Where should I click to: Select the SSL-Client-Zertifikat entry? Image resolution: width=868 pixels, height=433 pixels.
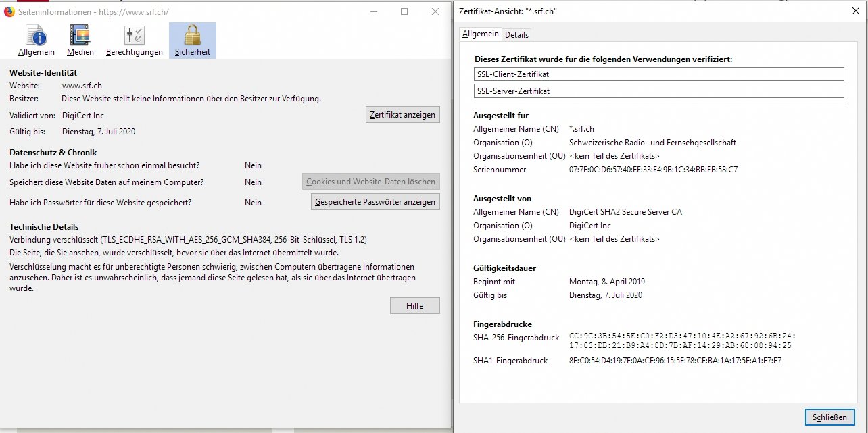(659, 74)
